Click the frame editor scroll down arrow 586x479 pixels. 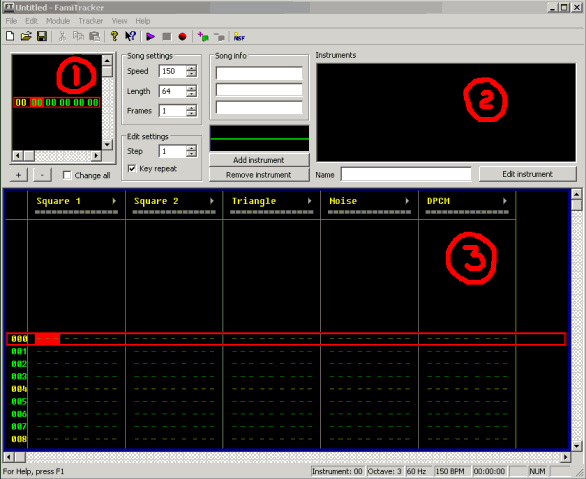[x=107, y=145]
